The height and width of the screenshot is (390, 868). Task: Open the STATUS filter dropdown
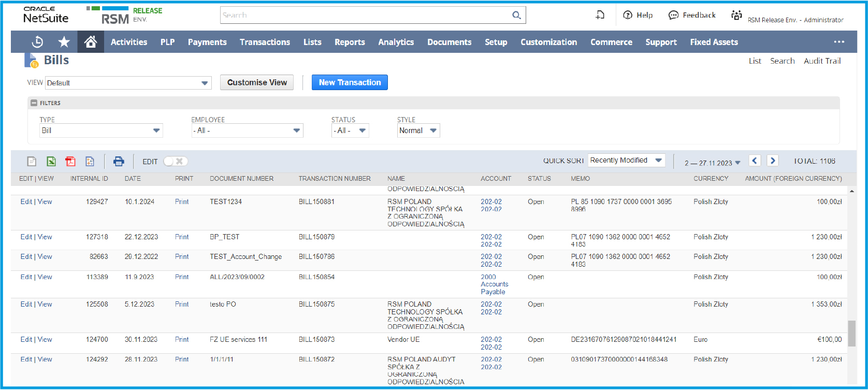[350, 131]
